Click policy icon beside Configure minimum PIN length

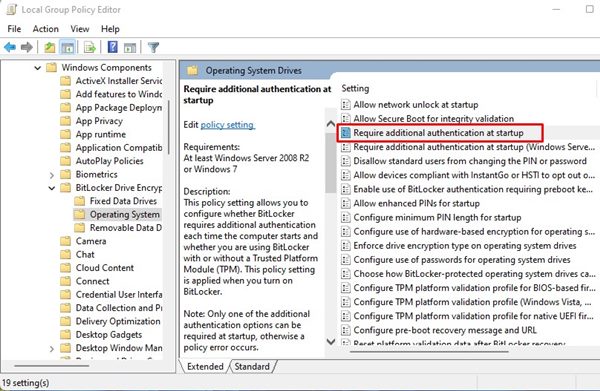(x=346, y=217)
